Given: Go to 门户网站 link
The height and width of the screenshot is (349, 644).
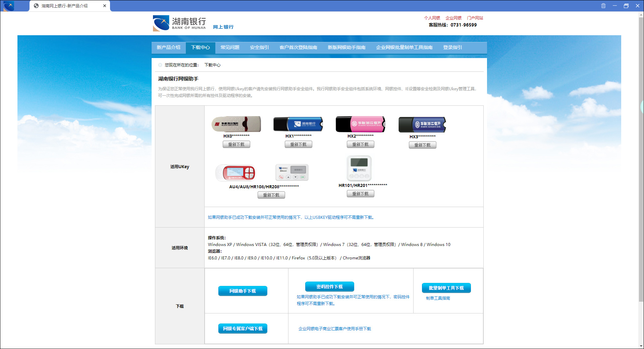Looking at the screenshot, I should pos(475,18).
